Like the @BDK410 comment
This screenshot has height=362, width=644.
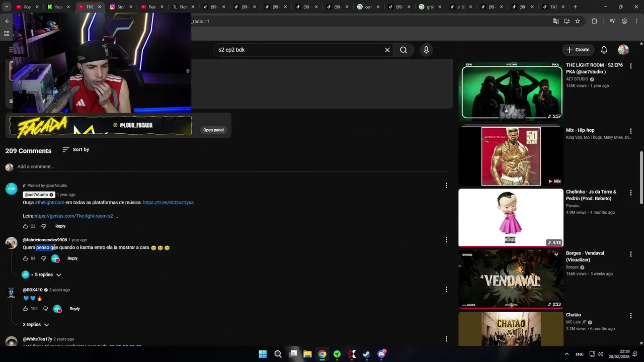click(x=26, y=309)
